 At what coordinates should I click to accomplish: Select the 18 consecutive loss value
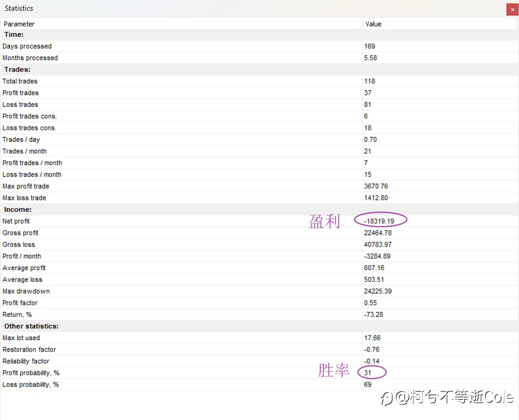(367, 128)
